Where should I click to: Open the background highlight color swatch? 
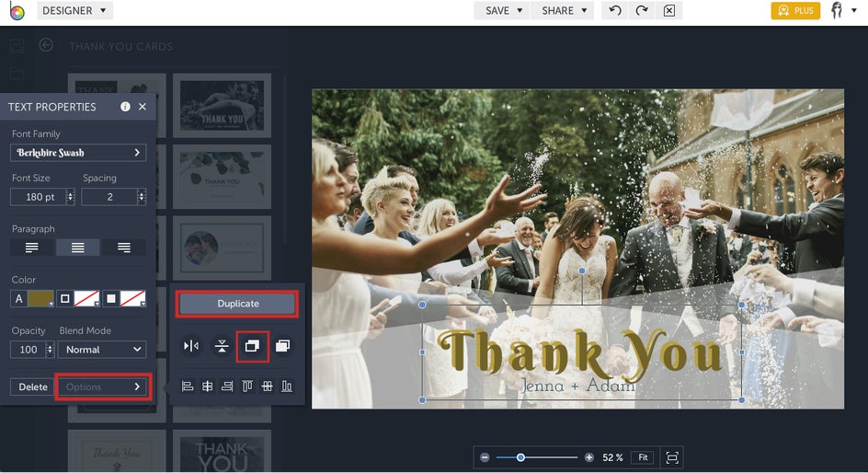125,298
